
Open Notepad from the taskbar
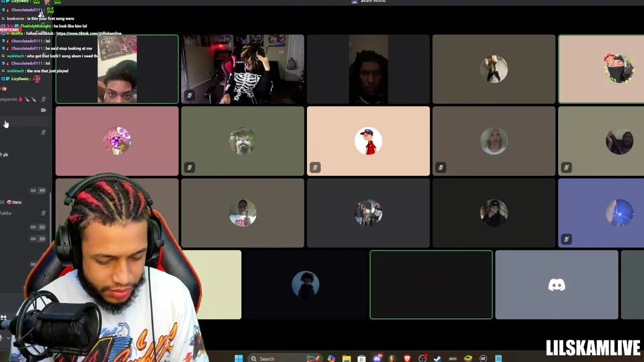499,358
